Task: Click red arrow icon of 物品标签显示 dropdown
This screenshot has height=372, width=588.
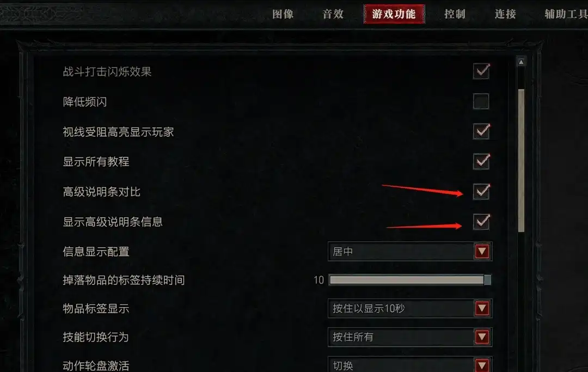Action: point(482,308)
